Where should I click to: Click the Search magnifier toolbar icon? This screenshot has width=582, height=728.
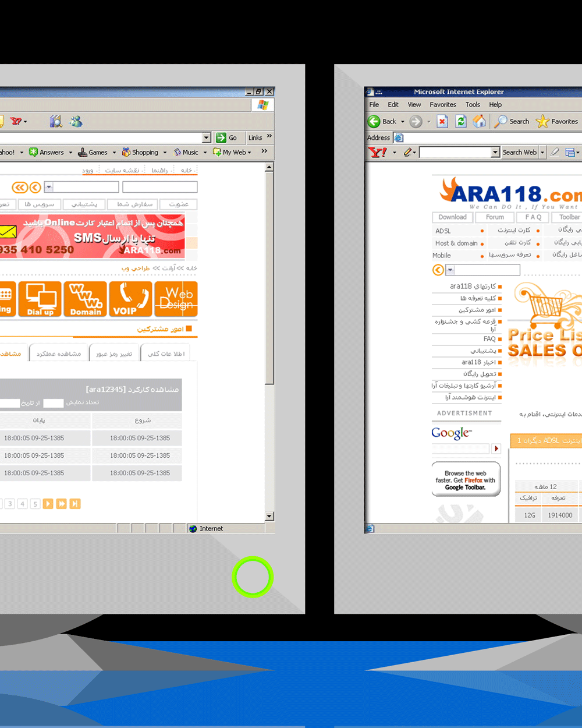click(x=501, y=121)
